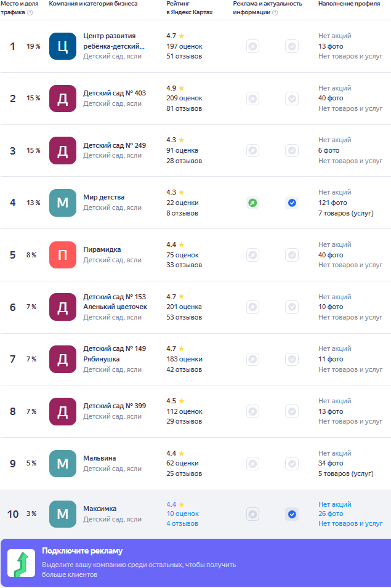Click 'Нет акций' link in Максимка row
Screen dimensions: 391x588
coord(335,504)
